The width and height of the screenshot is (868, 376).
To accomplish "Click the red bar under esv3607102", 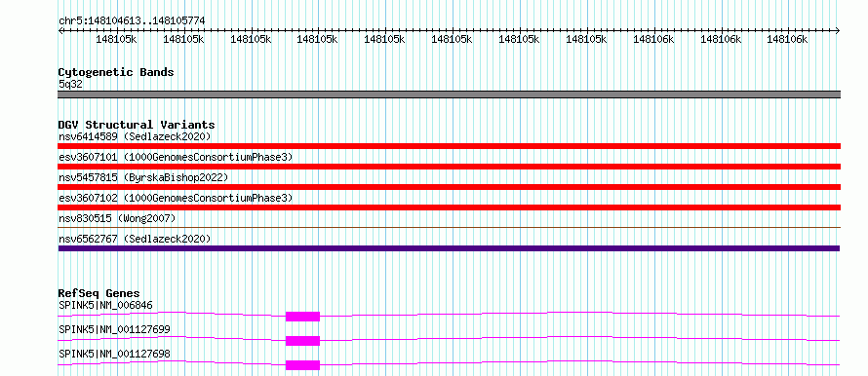I will coord(449,207).
